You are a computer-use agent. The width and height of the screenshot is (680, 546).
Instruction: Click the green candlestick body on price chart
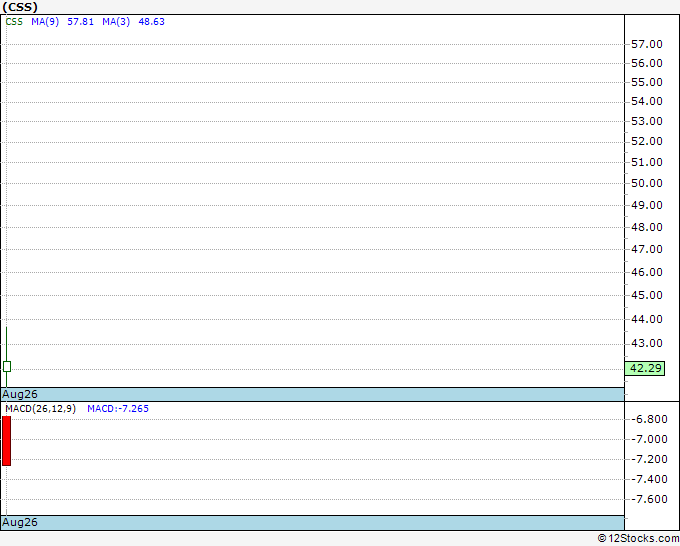pyautogui.click(x=7, y=366)
